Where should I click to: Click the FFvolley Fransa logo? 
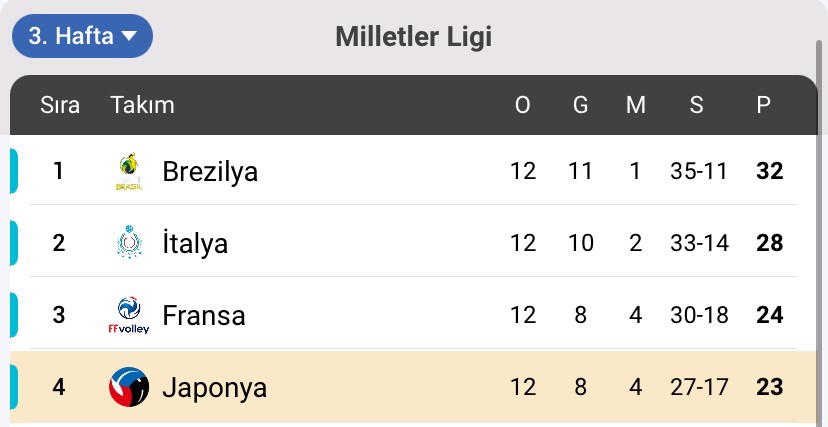pyautogui.click(x=129, y=315)
